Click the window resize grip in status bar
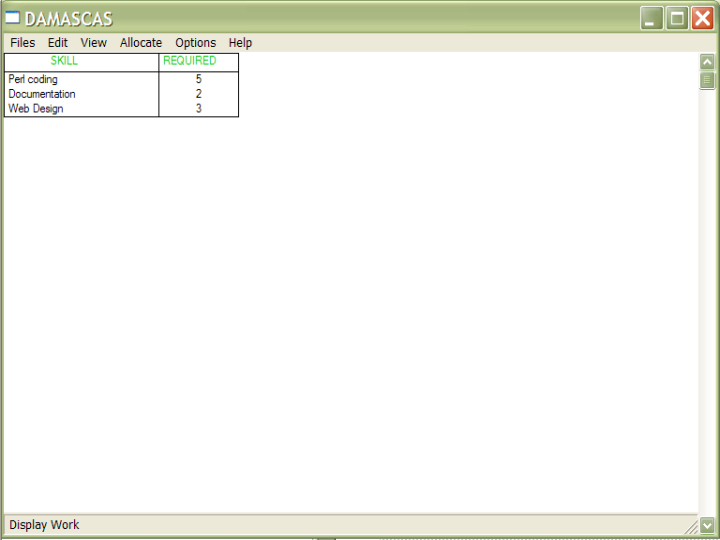The width and height of the screenshot is (720, 540). (691, 526)
